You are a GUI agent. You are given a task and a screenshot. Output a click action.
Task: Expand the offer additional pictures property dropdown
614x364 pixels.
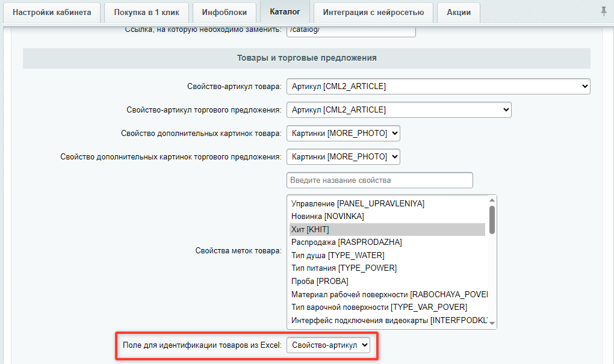343,157
